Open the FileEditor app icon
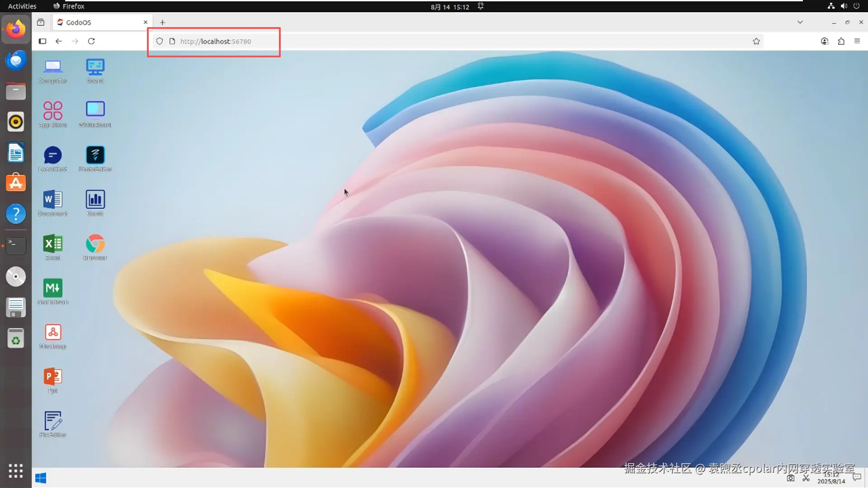Viewport: 868px width, 488px height. click(x=53, y=425)
